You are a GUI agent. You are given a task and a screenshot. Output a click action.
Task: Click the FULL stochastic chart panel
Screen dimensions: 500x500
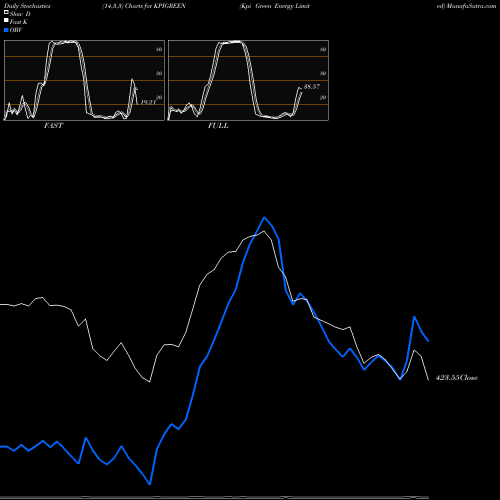coord(248,80)
